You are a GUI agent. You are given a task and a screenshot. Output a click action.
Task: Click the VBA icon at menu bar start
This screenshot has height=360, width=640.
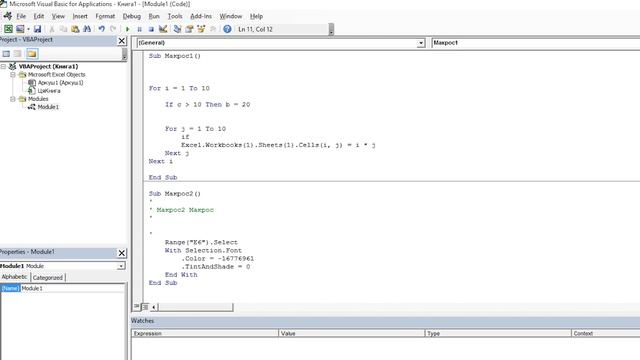tap(7, 16)
